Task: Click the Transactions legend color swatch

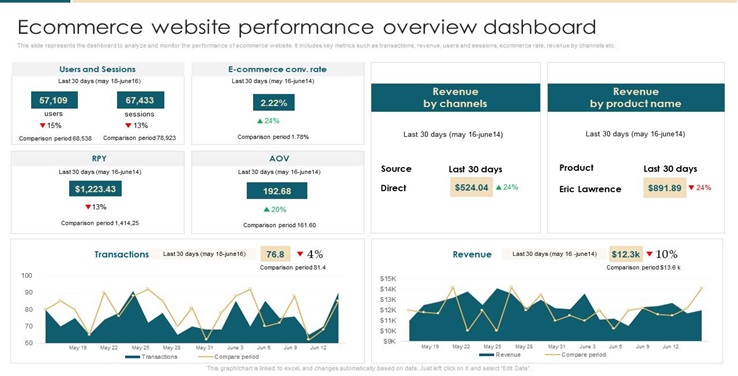Action: coord(133,357)
